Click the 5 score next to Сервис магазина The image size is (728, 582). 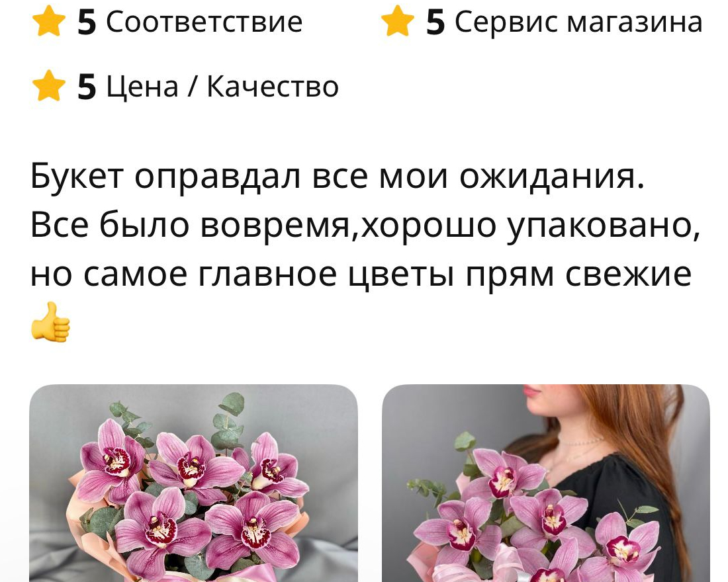(x=435, y=22)
